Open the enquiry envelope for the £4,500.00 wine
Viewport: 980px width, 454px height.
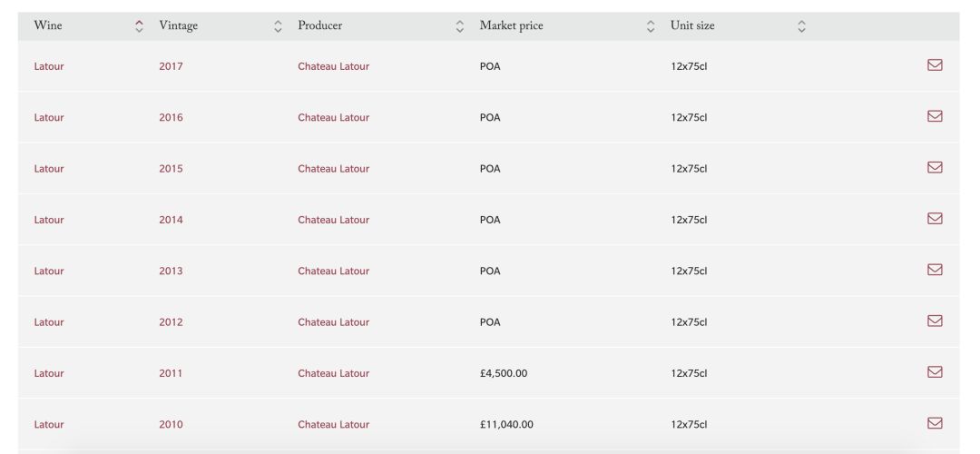(x=935, y=371)
